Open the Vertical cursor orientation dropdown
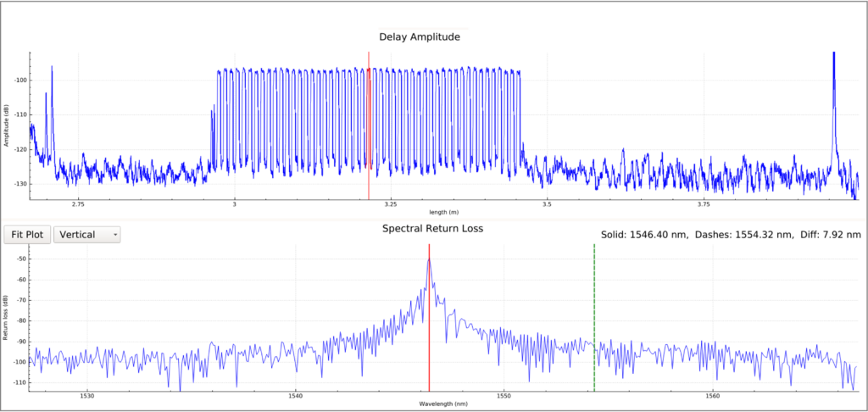The width and height of the screenshot is (868, 412). (x=87, y=234)
